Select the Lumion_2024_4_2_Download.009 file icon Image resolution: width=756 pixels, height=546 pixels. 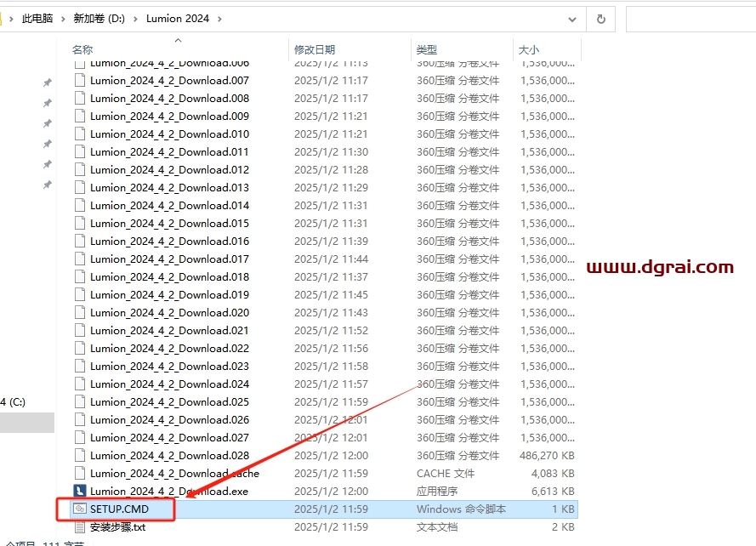click(x=80, y=116)
